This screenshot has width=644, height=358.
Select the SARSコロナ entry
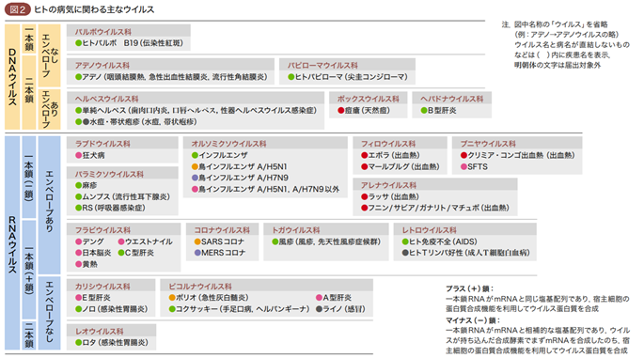pos(219,241)
